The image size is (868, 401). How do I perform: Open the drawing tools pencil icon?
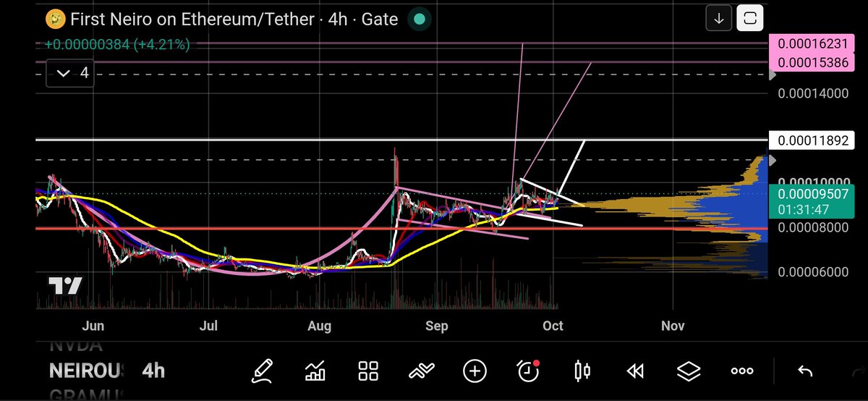[261, 371]
